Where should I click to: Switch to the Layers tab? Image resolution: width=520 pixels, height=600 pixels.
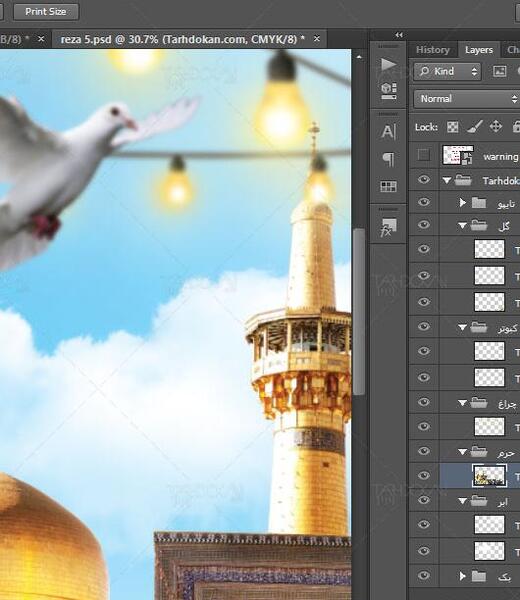(x=479, y=50)
